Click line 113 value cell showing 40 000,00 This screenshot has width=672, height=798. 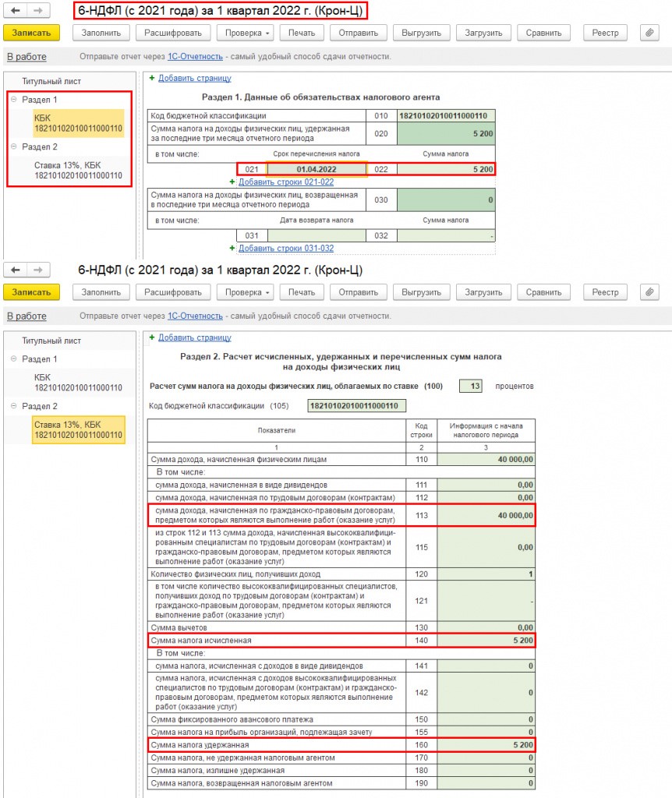coord(486,515)
